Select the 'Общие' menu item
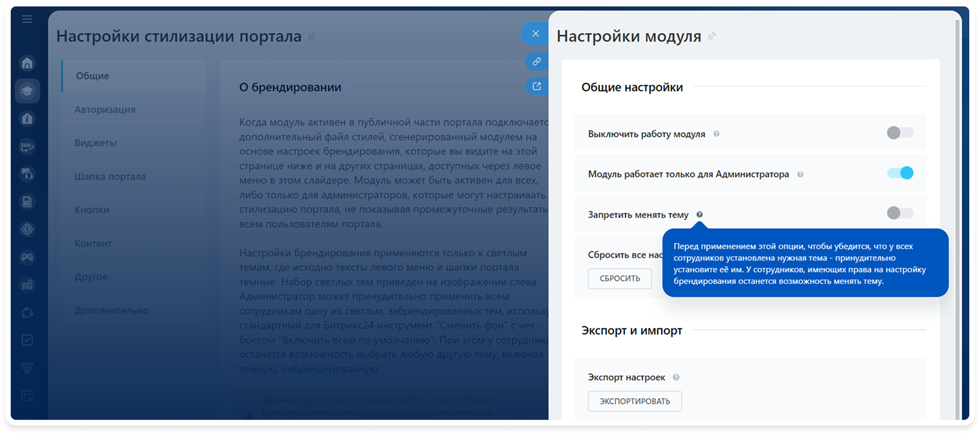The width and height of the screenshot is (980, 435). [134, 76]
